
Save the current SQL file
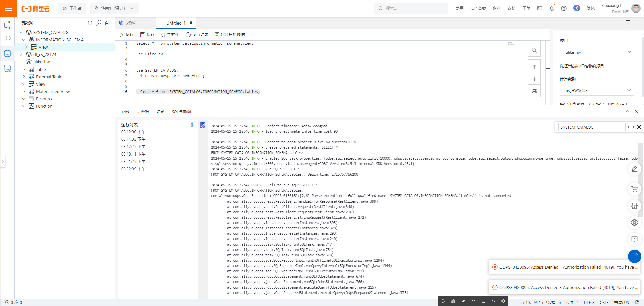tap(147, 35)
